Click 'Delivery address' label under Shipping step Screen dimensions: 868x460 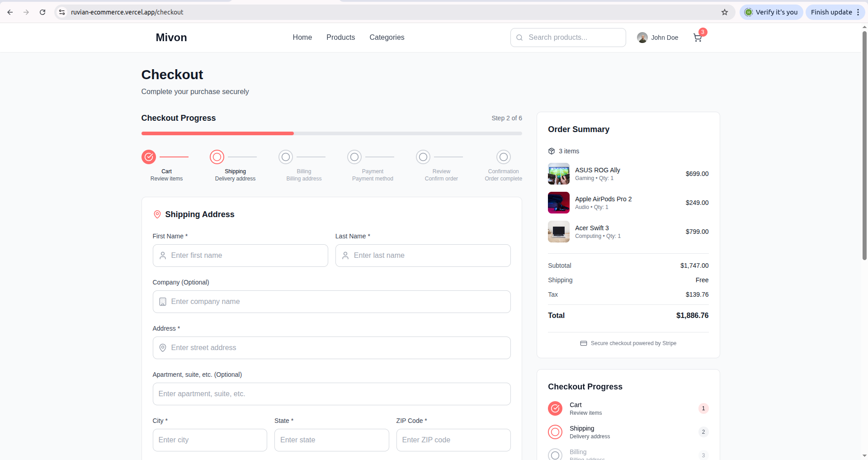pyautogui.click(x=235, y=179)
